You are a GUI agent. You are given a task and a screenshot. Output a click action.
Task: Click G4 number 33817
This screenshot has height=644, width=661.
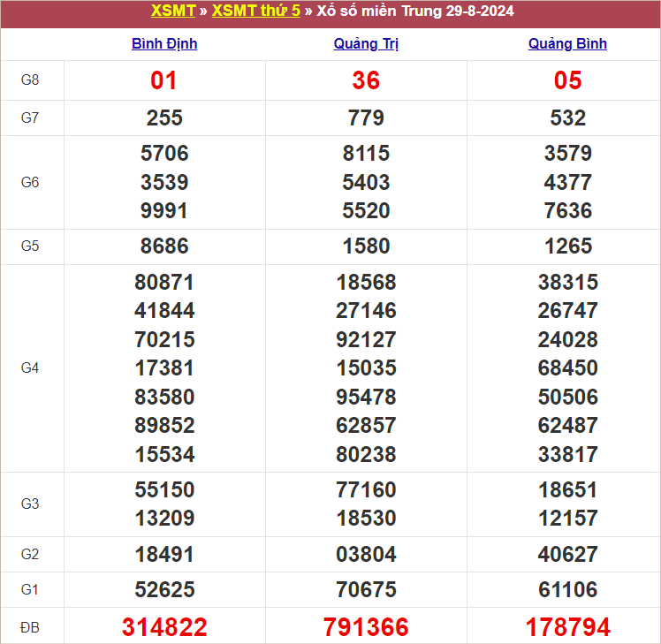tap(568, 455)
